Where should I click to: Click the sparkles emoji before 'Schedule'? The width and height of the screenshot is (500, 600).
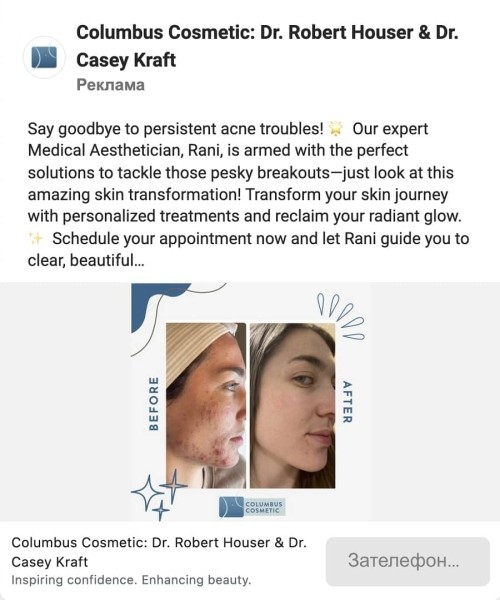[x=36, y=239]
